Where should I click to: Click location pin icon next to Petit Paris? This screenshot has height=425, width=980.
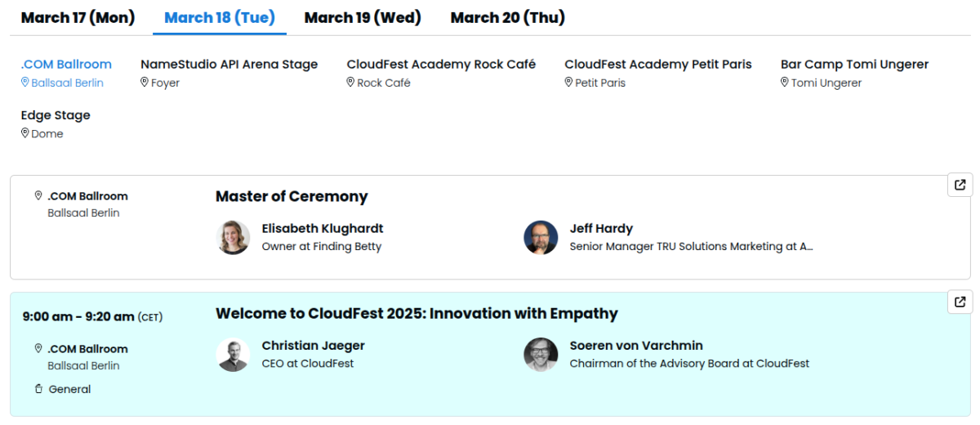568,83
